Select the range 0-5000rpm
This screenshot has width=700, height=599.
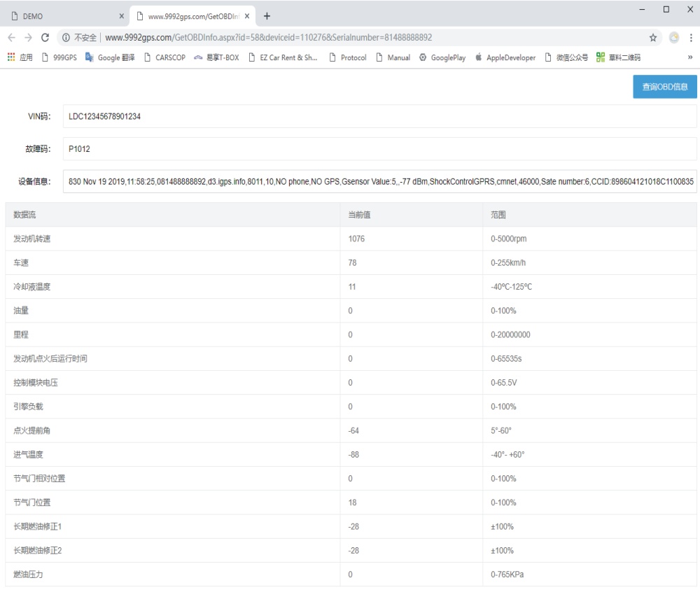[508, 239]
